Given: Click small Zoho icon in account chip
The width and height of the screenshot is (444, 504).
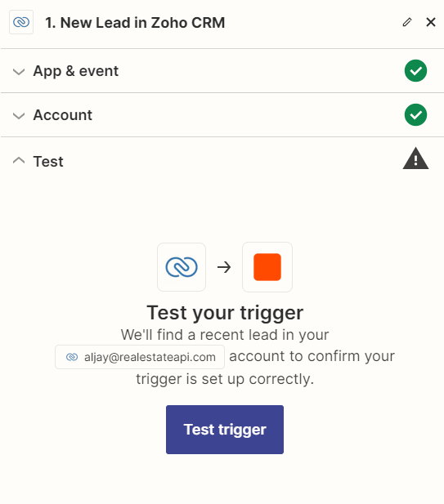Looking at the screenshot, I should click(x=72, y=357).
